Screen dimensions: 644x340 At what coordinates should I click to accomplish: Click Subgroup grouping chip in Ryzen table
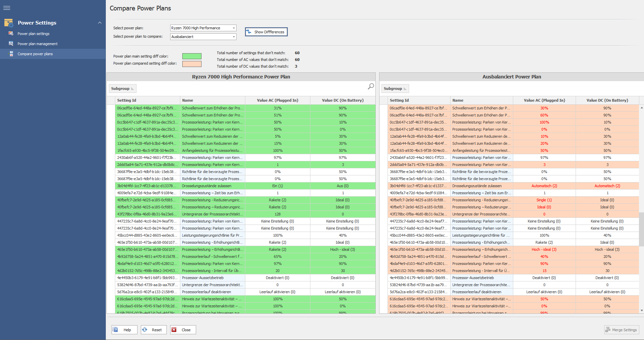coord(123,89)
